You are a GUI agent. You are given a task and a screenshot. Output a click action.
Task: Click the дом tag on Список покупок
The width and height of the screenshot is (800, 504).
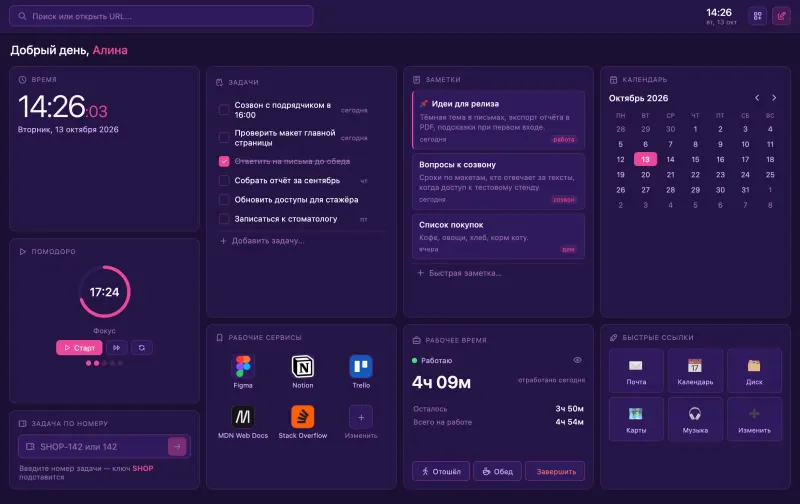click(x=568, y=249)
